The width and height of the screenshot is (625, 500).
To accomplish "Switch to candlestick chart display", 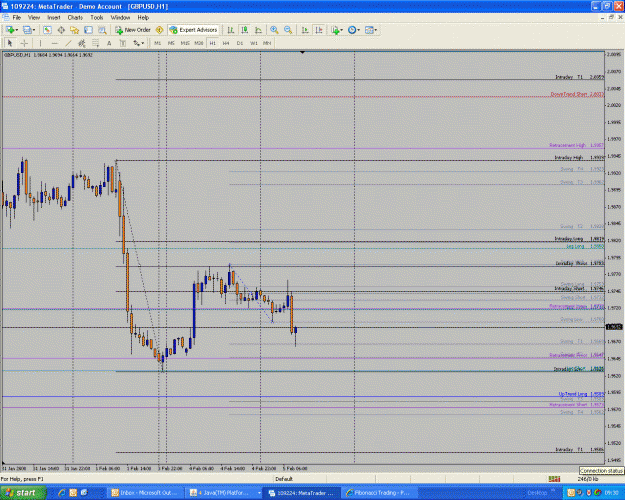I will tap(244, 30).
